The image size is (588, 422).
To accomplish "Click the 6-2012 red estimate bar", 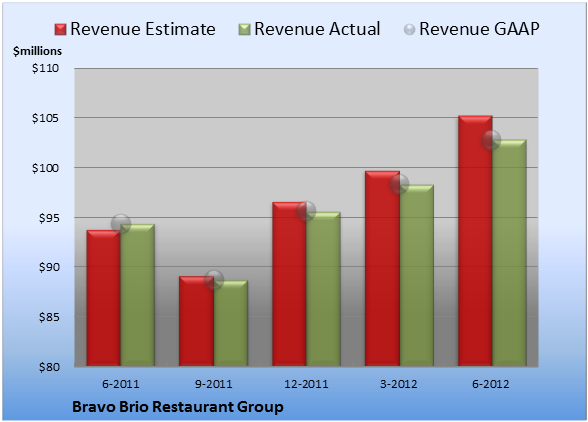I will coord(475,241).
